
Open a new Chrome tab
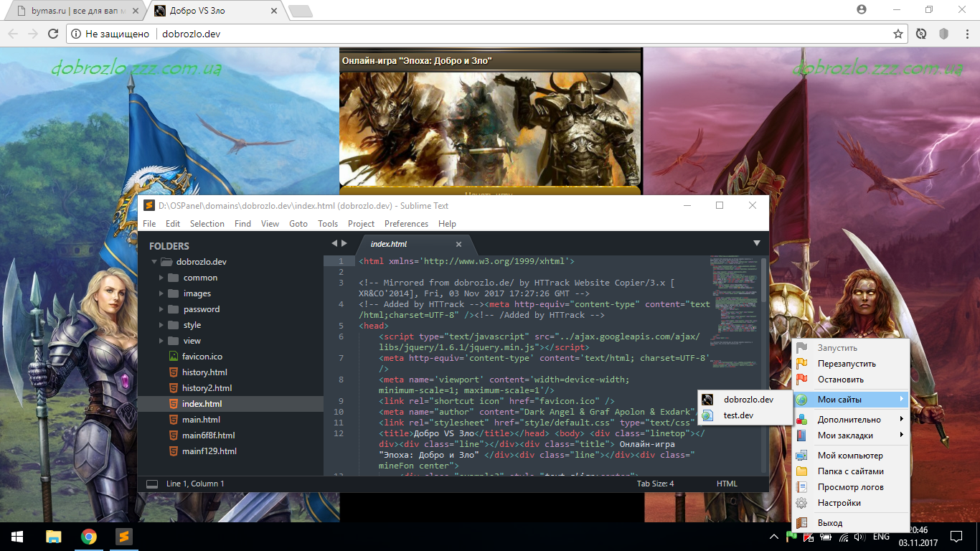coord(300,11)
